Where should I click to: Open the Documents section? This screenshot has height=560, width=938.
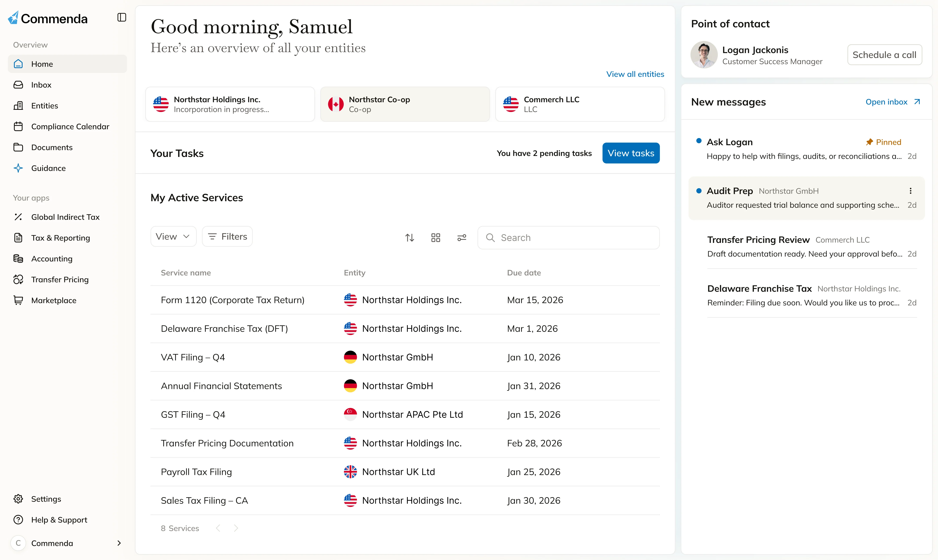pyautogui.click(x=52, y=147)
